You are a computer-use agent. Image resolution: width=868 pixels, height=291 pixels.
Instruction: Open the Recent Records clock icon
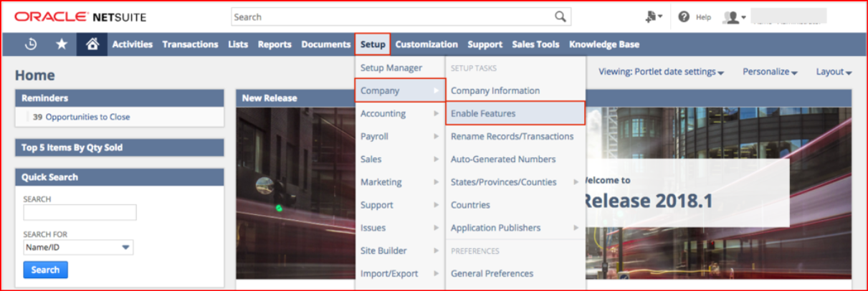pyautogui.click(x=31, y=44)
